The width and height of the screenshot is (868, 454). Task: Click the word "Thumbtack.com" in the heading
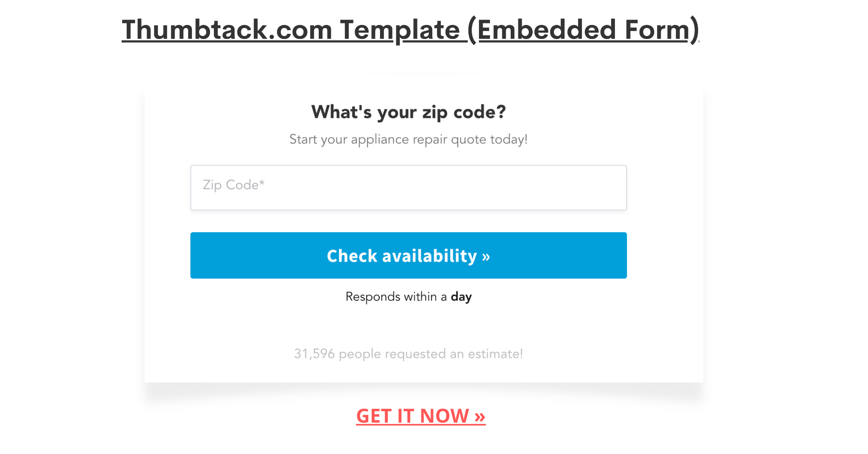[227, 30]
